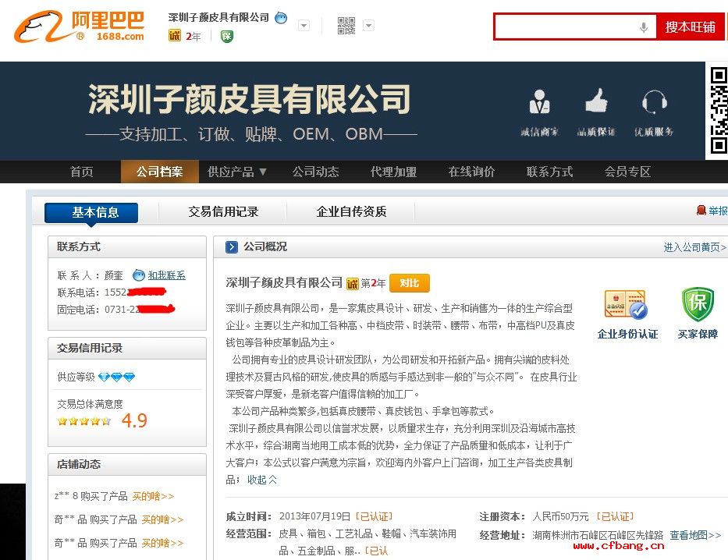
Task: Click the microphone icon in search box
Action: [644, 27]
